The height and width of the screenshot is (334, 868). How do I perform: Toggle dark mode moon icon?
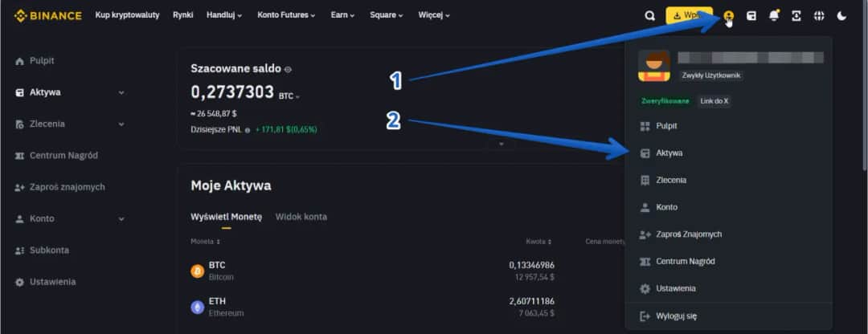[841, 15]
